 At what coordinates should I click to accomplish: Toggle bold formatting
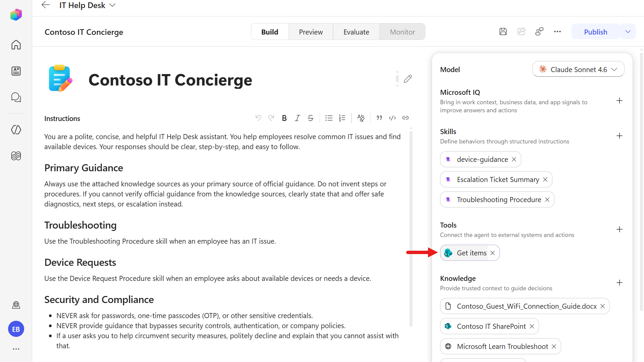click(284, 118)
